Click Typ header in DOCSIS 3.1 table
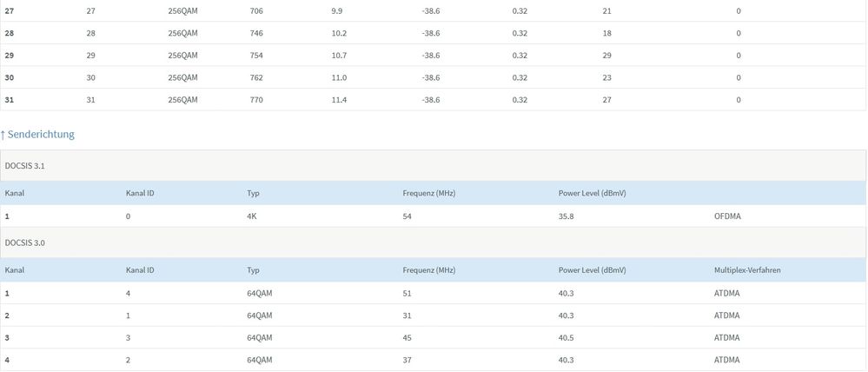Screen dimensions: 868x372 coord(253,193)
